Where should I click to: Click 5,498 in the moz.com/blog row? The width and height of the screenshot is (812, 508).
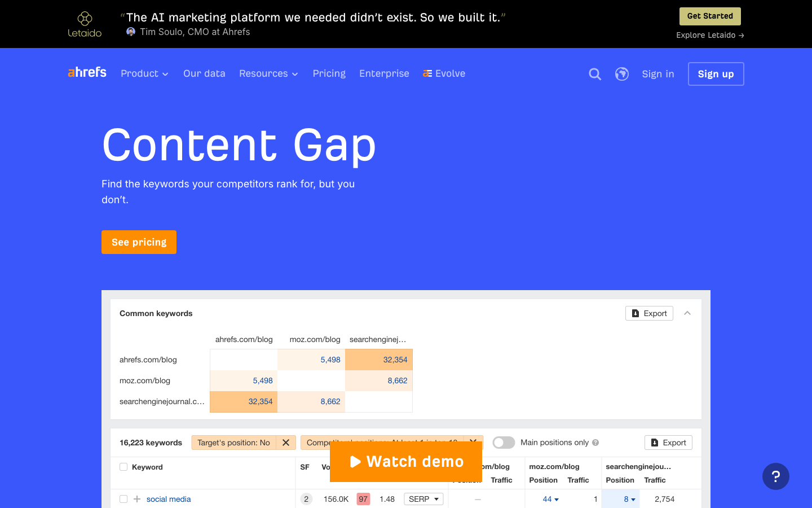click(x=263, y=380)
